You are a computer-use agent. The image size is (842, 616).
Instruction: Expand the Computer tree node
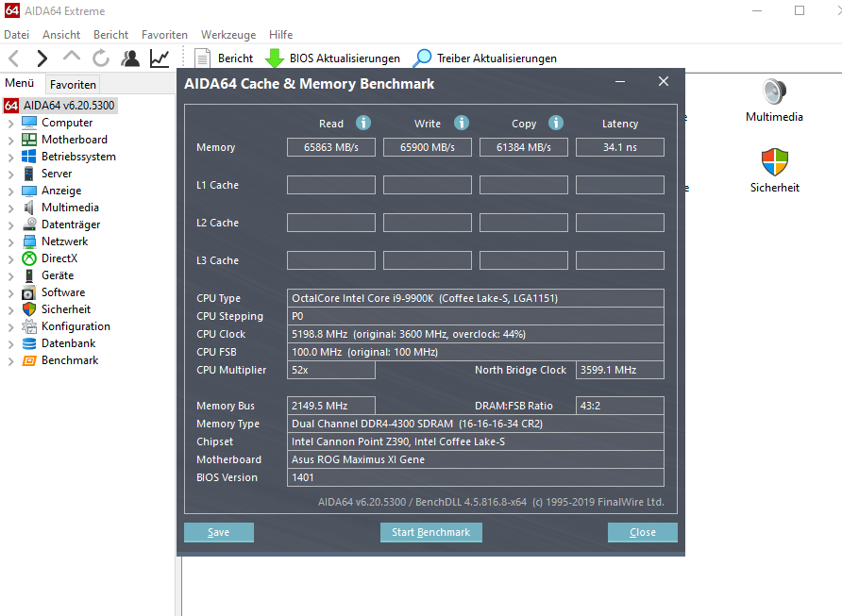point(10,124)
